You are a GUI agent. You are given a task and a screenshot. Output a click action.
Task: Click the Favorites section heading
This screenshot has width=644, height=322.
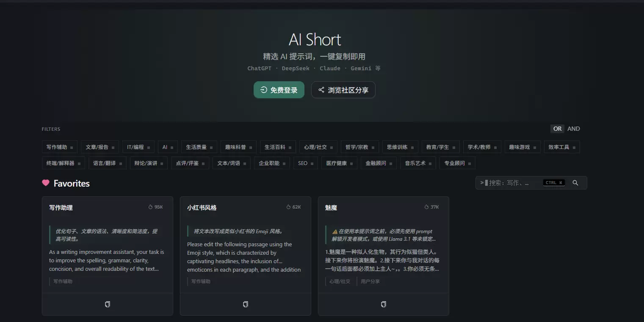pos(72,183)
